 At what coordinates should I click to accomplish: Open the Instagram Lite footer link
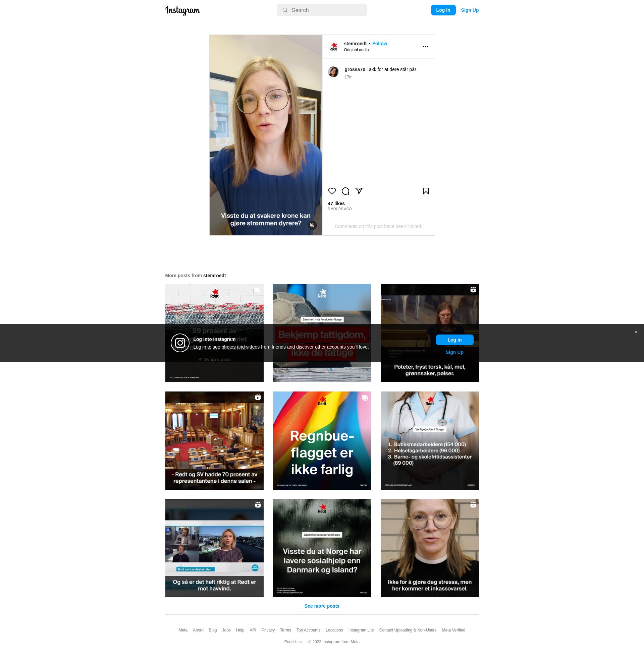[x=361, y=630]
